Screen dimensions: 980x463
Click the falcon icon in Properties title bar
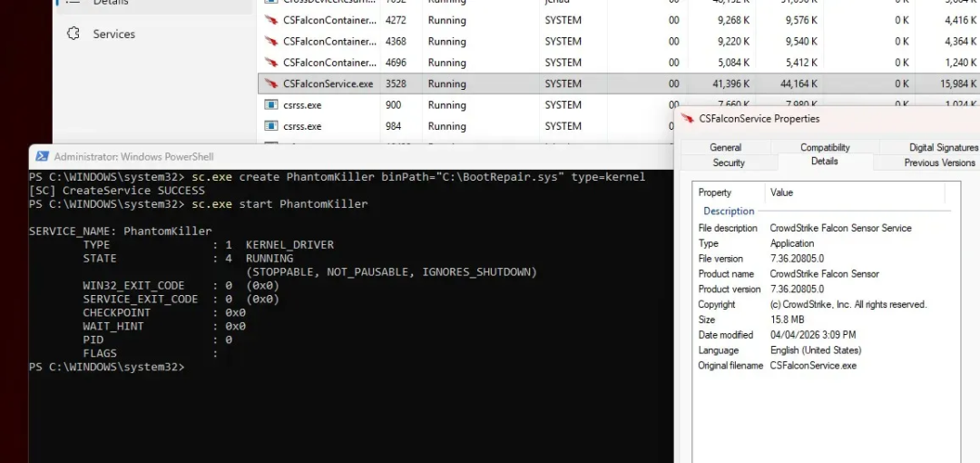pos(688,118)
